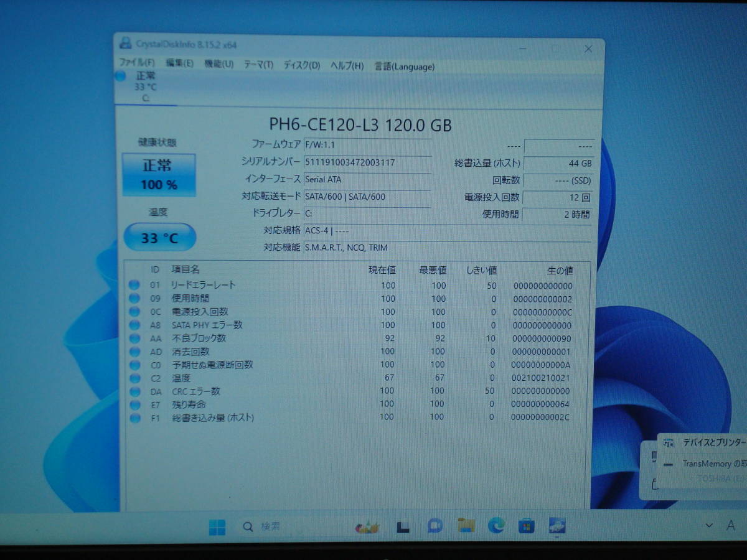Screen dimensions: 747x560
Task: Click the raw value 000000000090 in 不良ブロック数 row
Action: point(541,338)
